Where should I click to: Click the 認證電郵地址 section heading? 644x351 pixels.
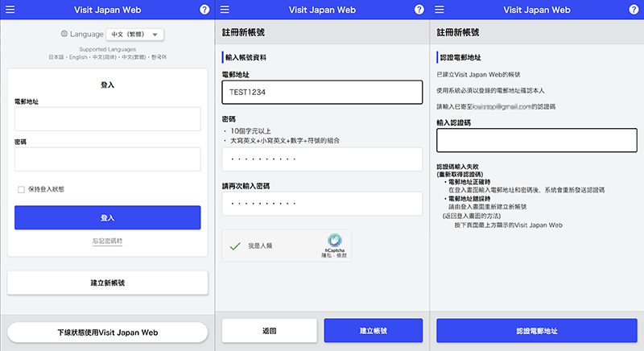click(460, 57)
